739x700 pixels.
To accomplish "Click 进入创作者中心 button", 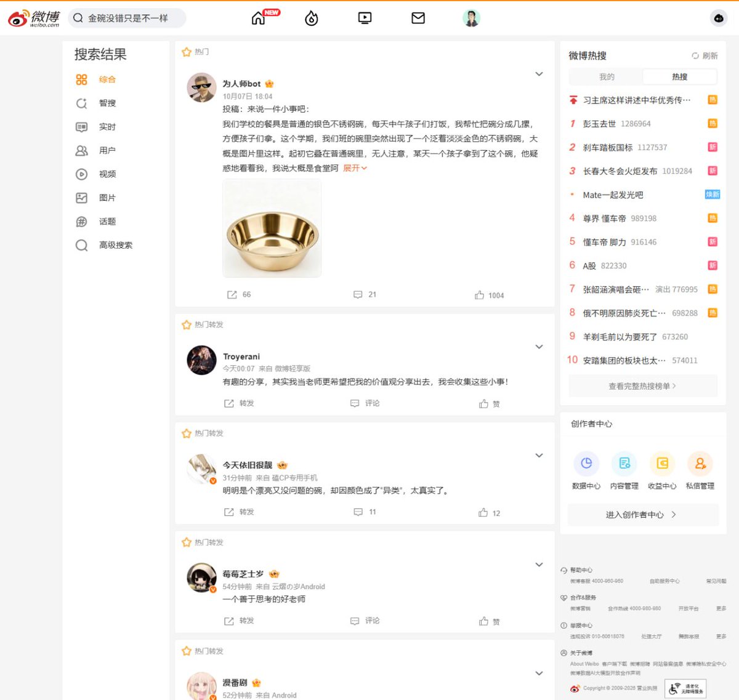I will pyautogui.click(x=643, y=515).
